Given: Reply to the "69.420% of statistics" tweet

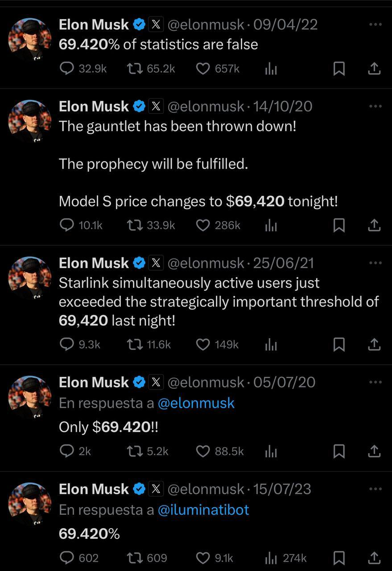Looking at the screenshot, I should [x=66, y=69].
